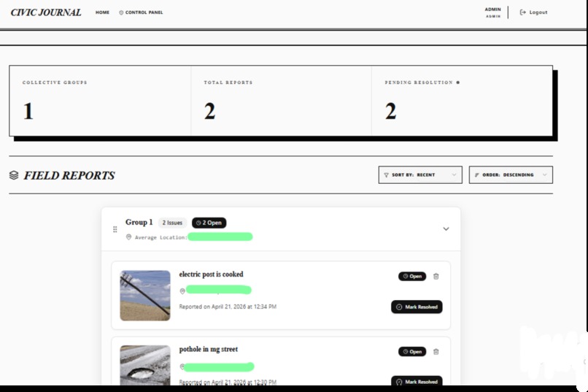Click the filter funnel icon in Sort By

point(386,174)
